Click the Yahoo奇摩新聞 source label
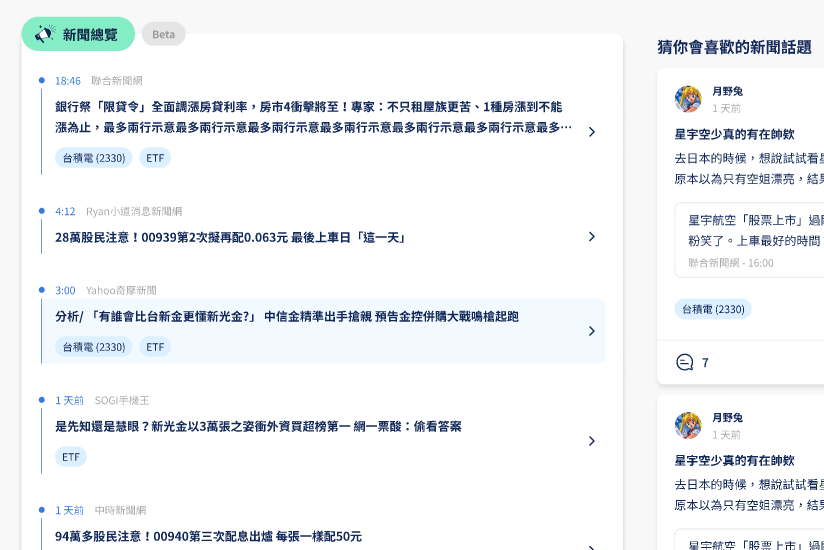 121,290
